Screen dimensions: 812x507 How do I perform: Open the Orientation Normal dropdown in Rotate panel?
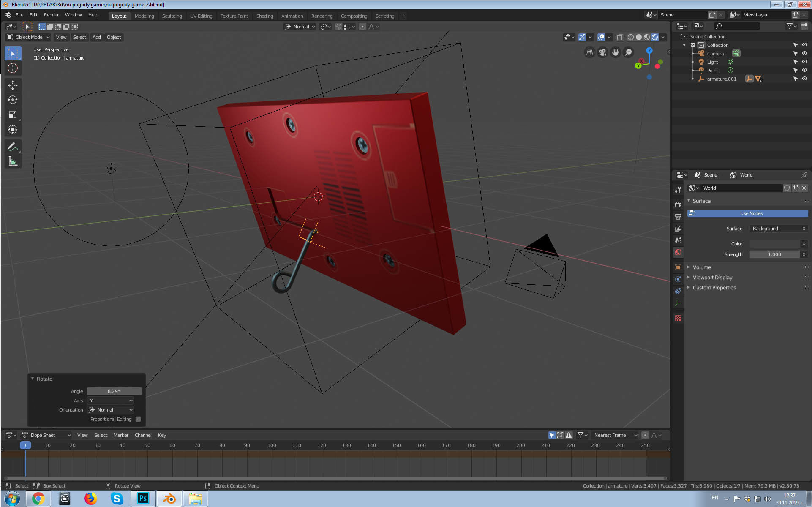point(111,410)
